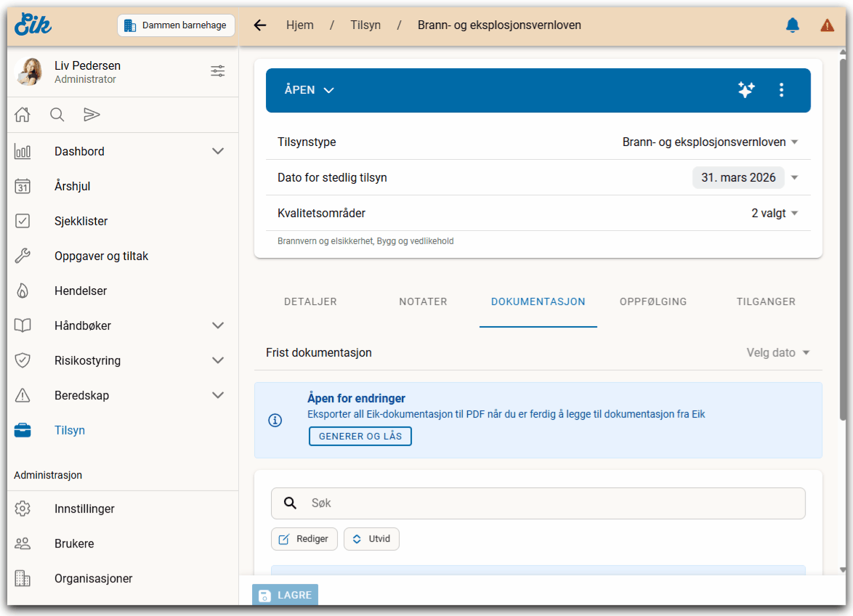Open the Tilsynstype dropdown
This screenshot has width=853, height=616.
coord(710,142)
